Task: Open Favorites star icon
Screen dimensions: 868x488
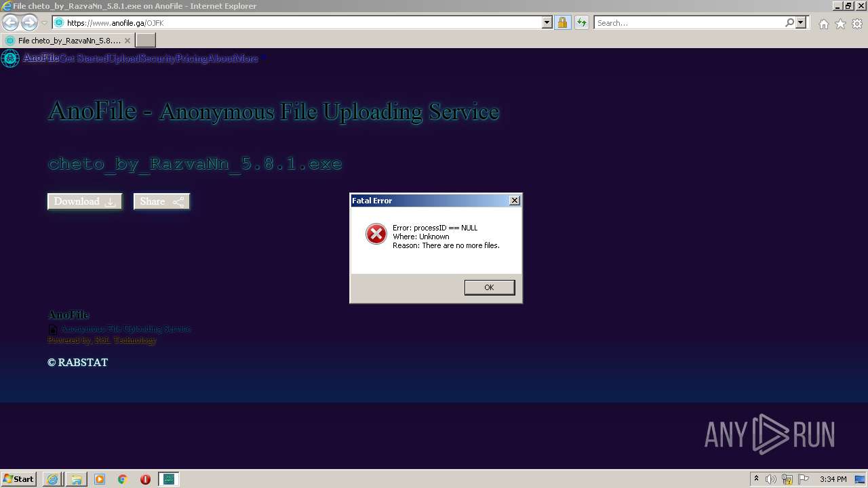Action: click(840, 24)
